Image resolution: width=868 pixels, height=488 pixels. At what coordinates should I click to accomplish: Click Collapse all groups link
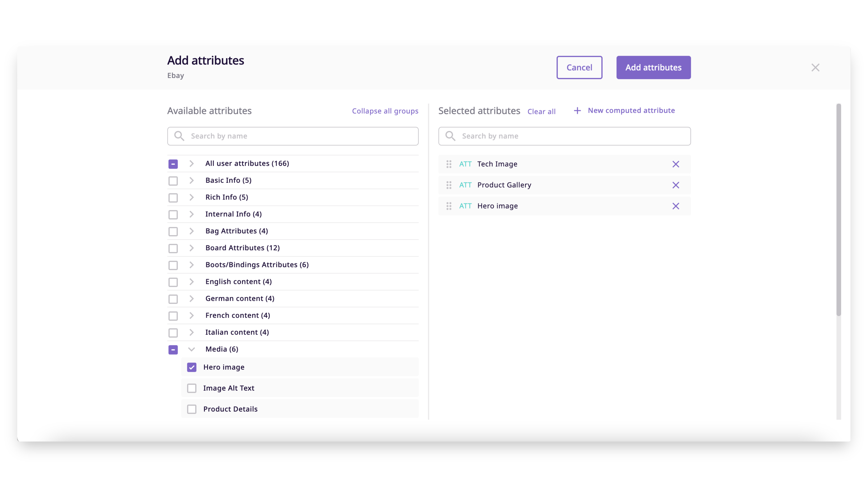[x=385, y=111]
